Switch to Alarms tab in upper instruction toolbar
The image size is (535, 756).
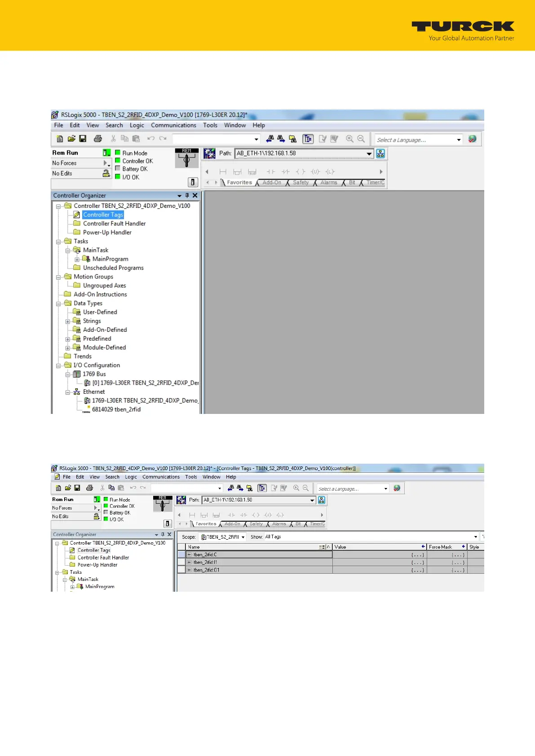click(x=329, y=183)
